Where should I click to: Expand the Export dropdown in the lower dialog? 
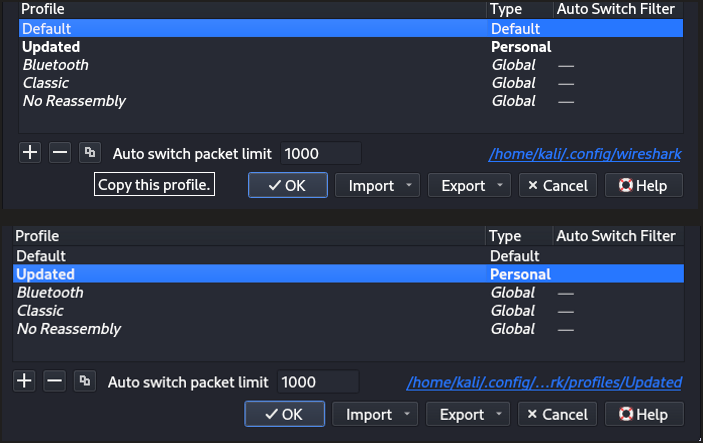coord(499,414)
